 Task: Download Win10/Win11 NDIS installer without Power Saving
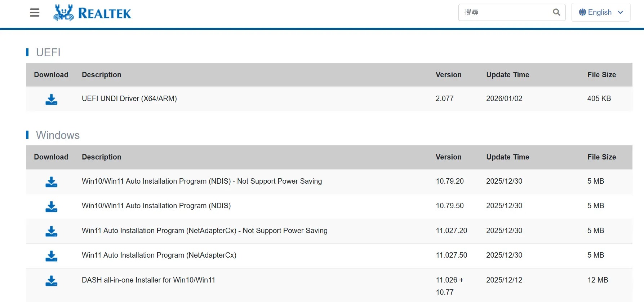(51, 182)
